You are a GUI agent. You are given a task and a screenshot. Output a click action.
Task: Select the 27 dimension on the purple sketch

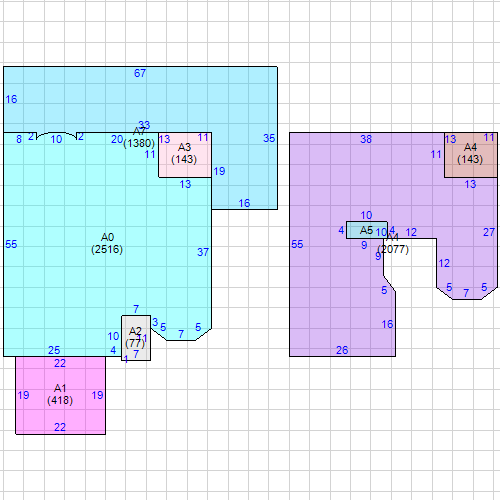tap(489, 232)
